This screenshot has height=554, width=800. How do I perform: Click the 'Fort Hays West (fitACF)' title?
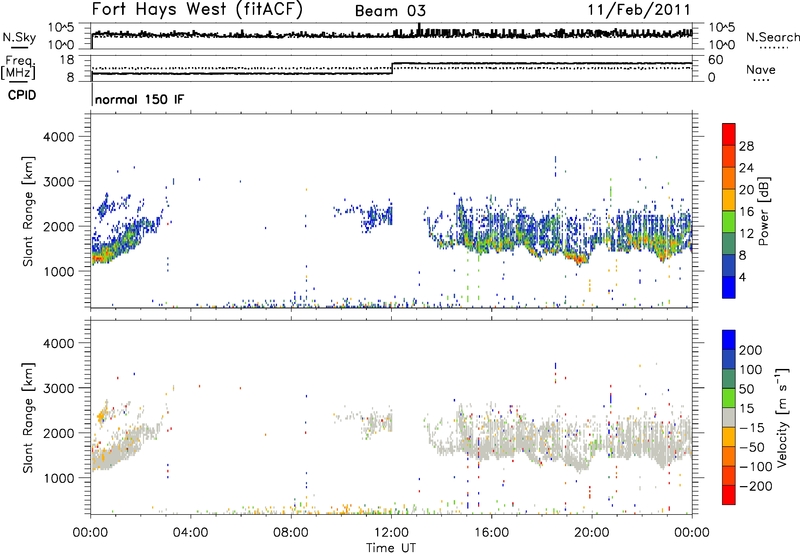(197, 9)
